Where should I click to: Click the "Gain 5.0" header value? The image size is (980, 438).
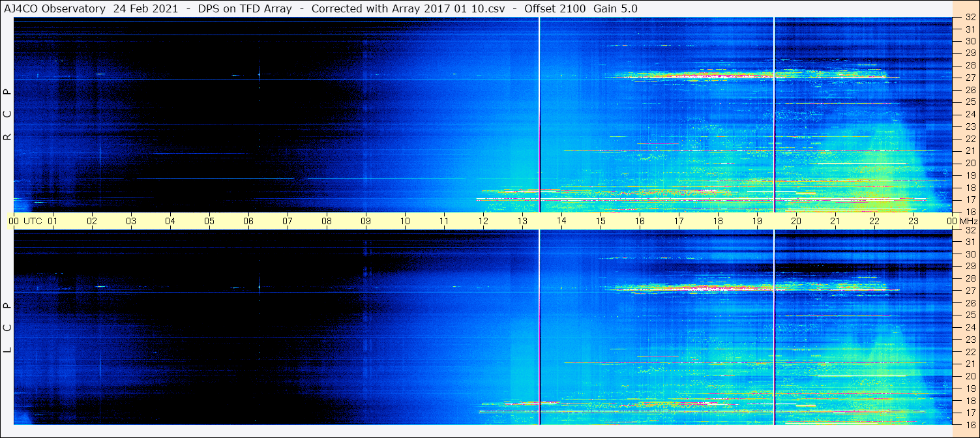pos(616,8)
